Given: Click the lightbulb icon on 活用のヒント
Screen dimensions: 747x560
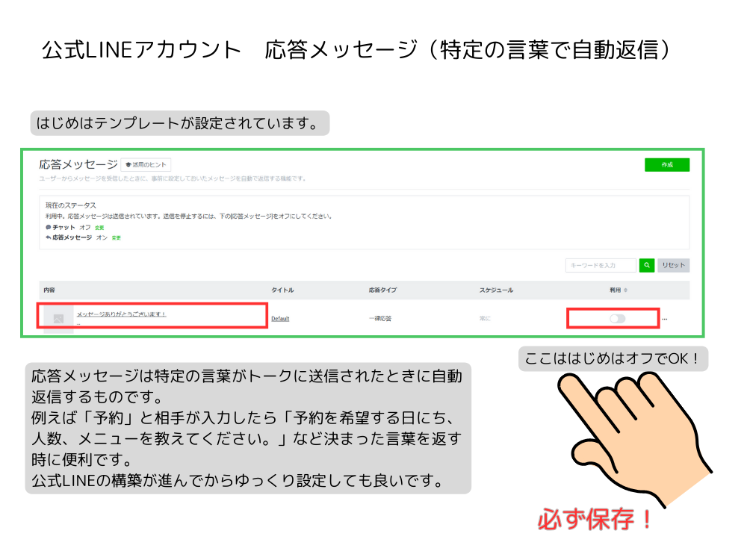Looking at the screenshot, I should [x=128, y=164].
